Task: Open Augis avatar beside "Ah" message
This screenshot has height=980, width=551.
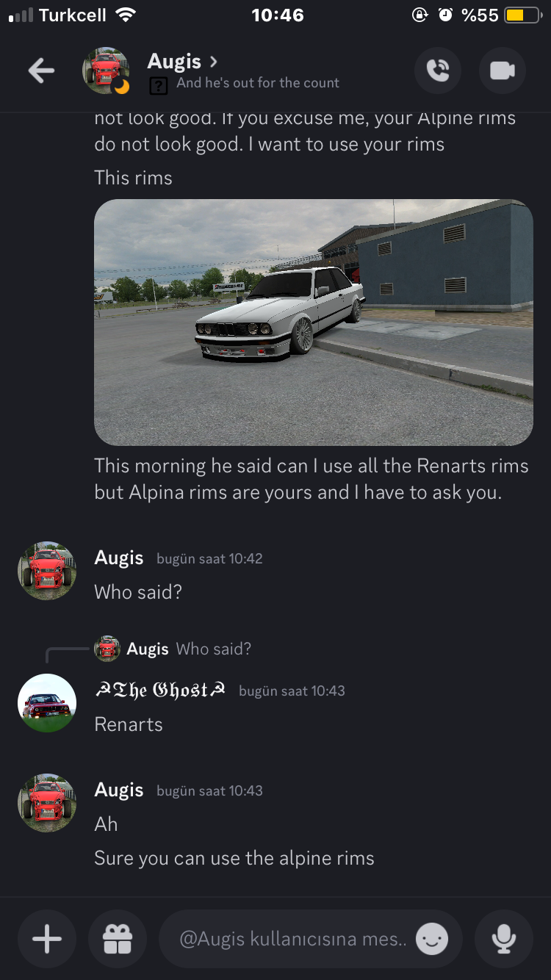Action: [x=47, y=803]
